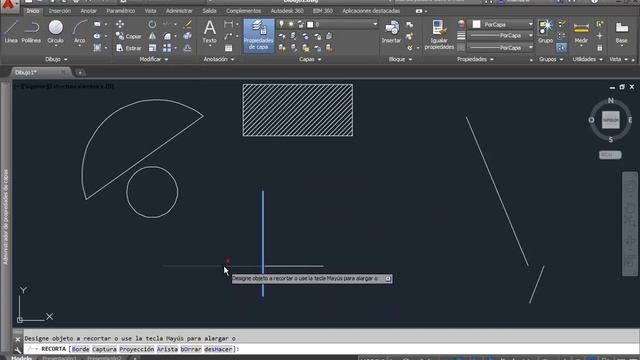Click the Insertar block tool
Image resolution: width=640 pixels, height=360 pixels.
[391, 31]
